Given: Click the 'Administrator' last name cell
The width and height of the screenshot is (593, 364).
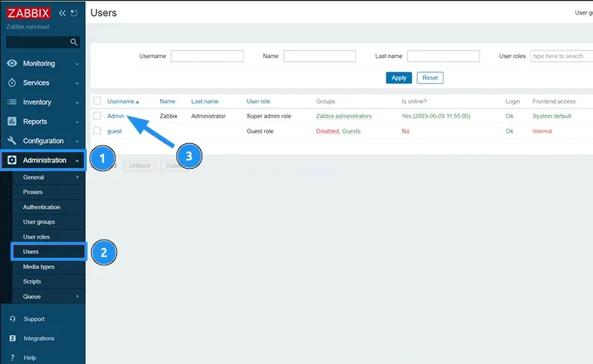Looking at the screenshot, I should click(x=208, y=116).
